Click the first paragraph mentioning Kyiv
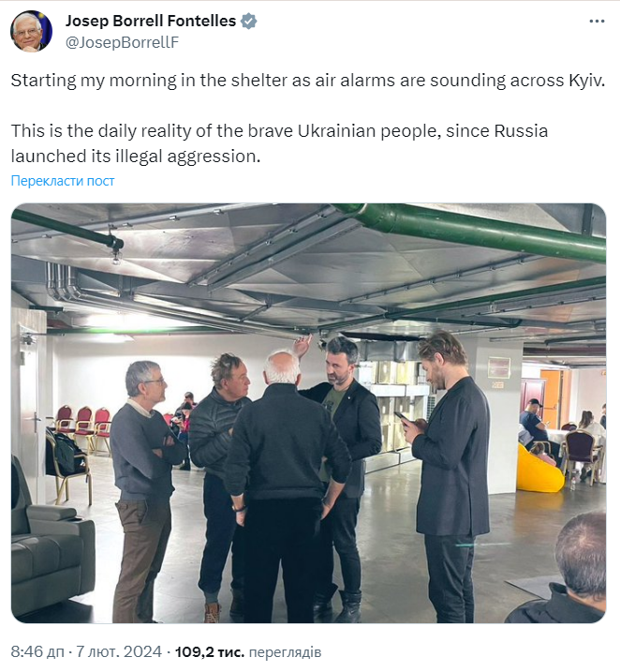Viewport: 620px width, 672px height. [308, 81]
